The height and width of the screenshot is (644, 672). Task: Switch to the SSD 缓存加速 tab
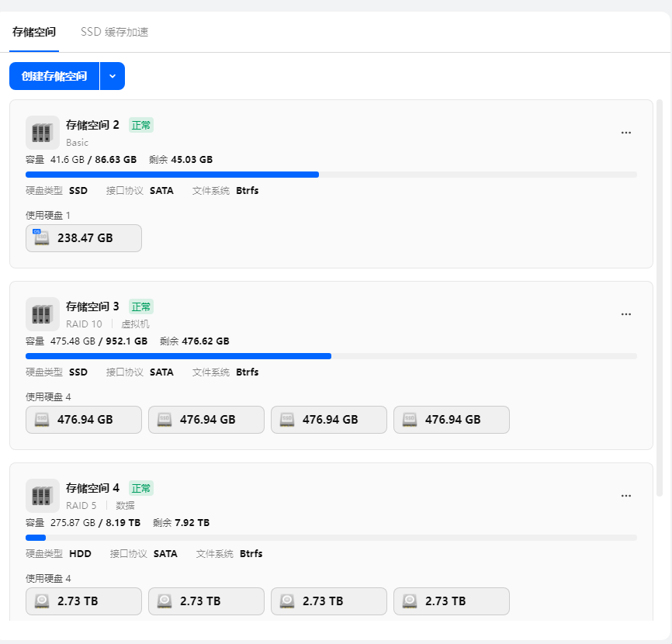tap(114, 33)
